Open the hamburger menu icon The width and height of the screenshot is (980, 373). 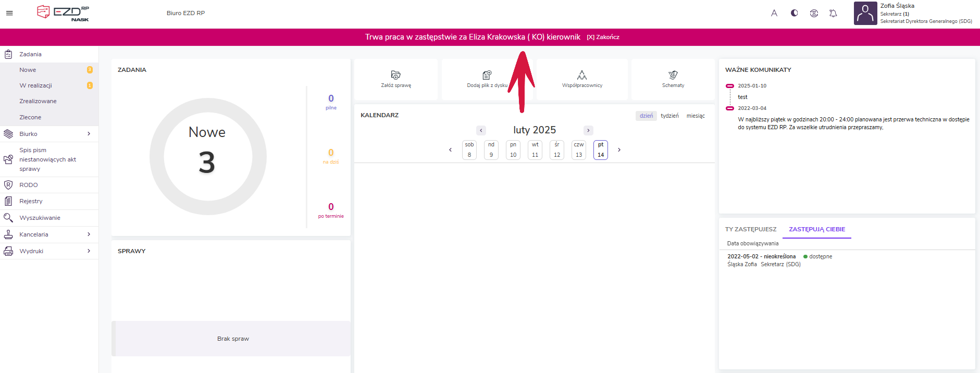coord(9,13)
